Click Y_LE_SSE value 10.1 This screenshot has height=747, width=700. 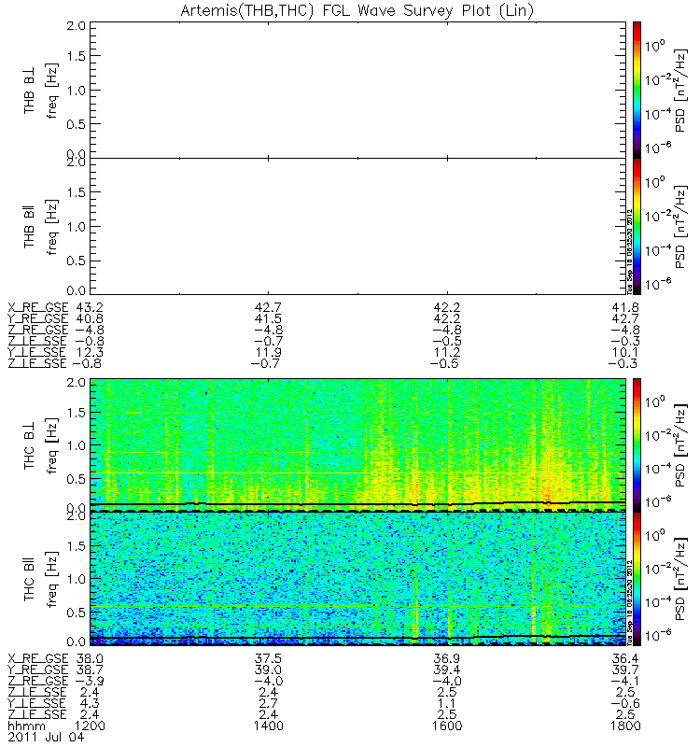tap(625, 353)
